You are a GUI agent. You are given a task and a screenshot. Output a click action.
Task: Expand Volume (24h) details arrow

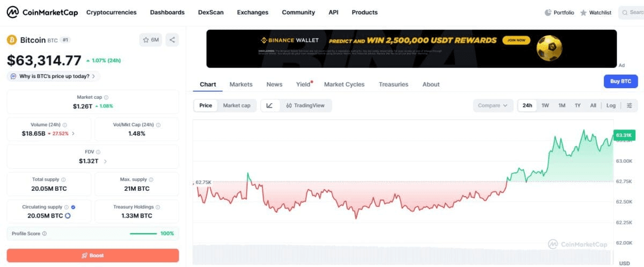point(73,133)
